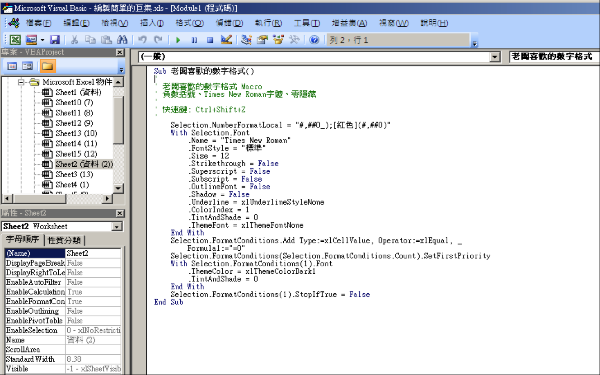Select Sheet1 (資料) in project tree
This screenshot has height=375, width=600.
78,92
